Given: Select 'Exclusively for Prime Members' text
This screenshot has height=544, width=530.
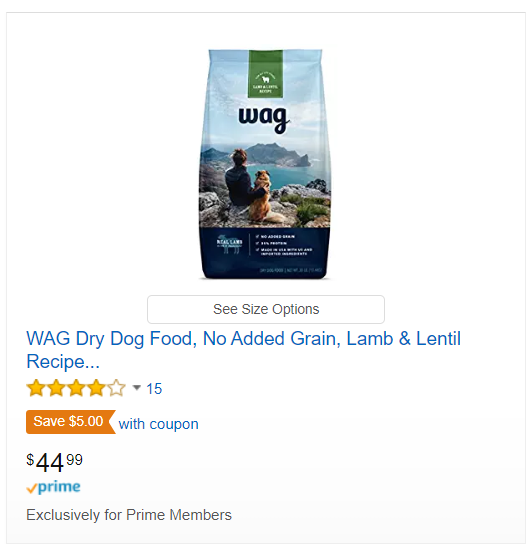Looking at the screenshot, I should pyautogui.click(x=129, y=515).
